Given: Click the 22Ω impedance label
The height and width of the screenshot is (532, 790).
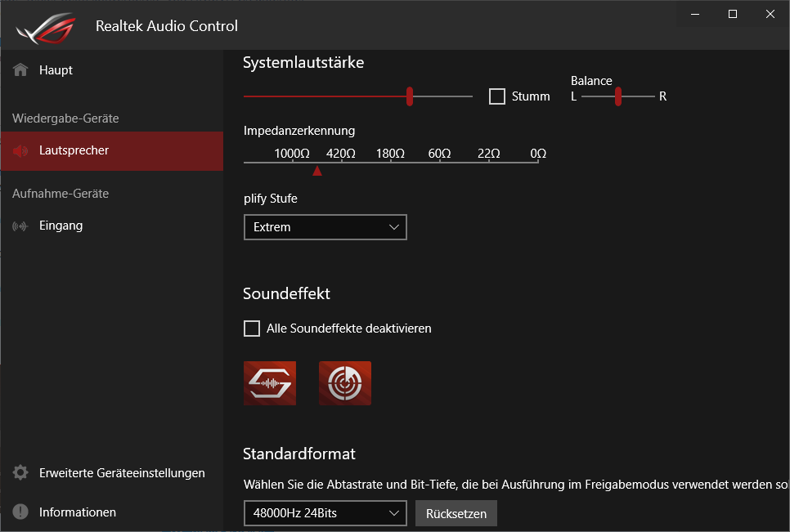Looking at the screenshot, I should point(489,154).
